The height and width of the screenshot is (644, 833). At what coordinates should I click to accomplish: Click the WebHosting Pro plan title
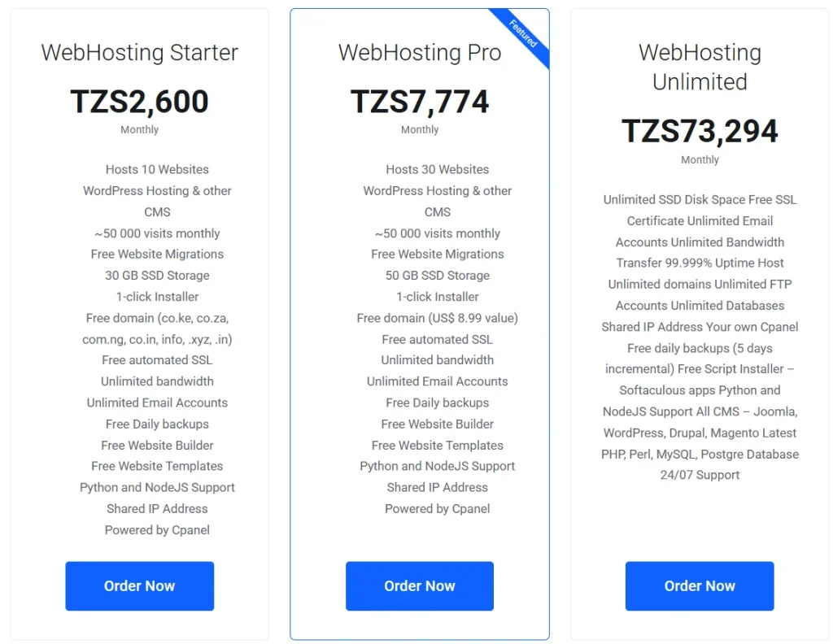419,52
